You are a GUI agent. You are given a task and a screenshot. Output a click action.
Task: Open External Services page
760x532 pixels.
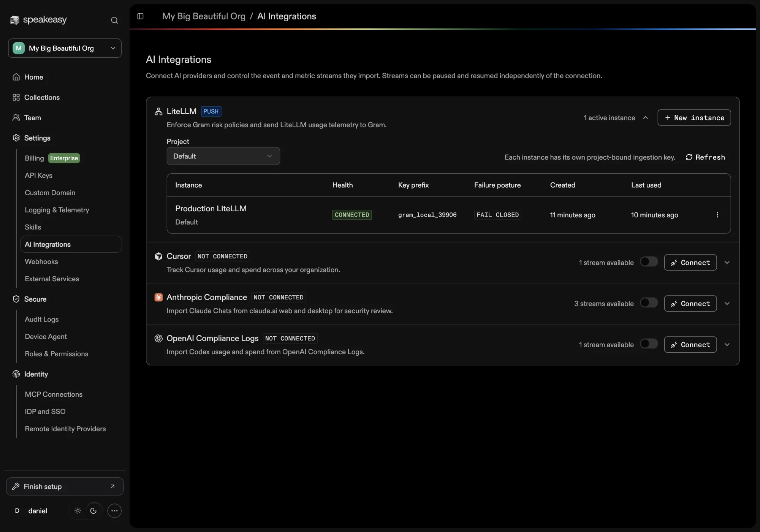click(52, 279)
